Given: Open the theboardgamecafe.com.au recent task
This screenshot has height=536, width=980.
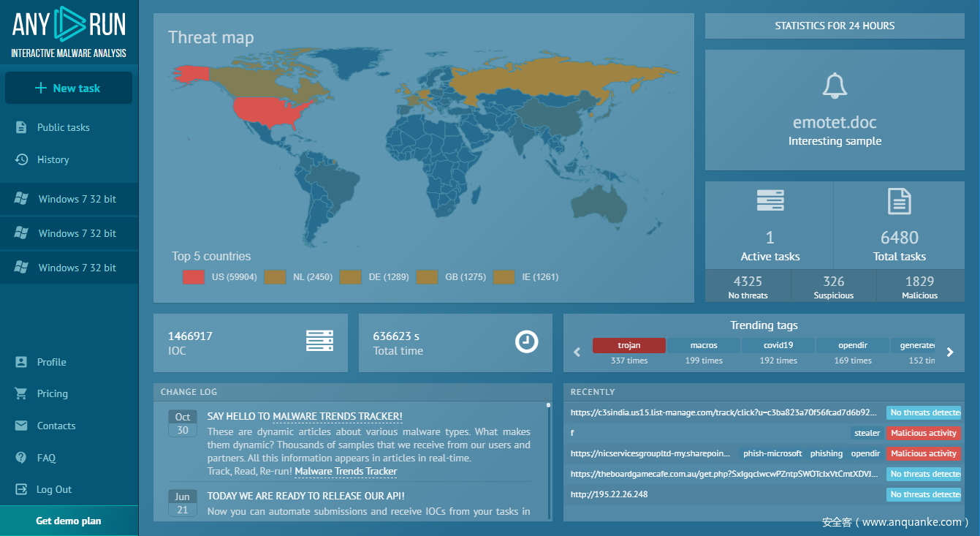Looking at the screenshot, I should (x=724, y=474).
